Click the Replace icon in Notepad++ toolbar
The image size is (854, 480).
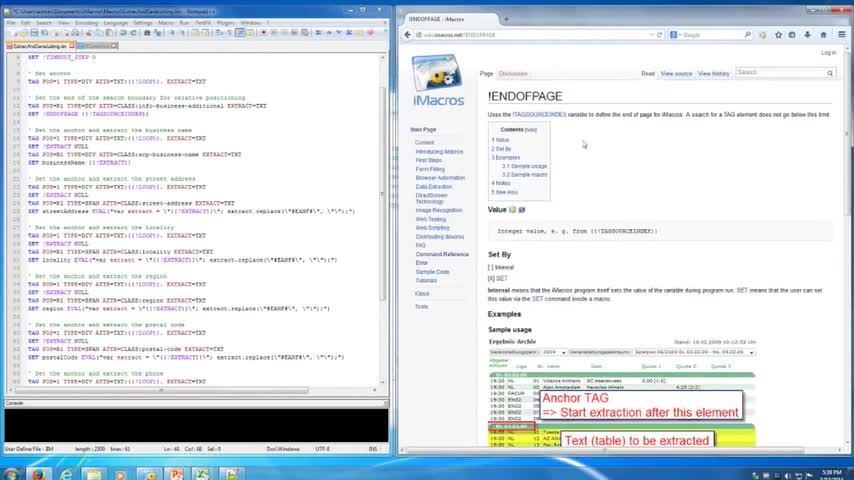(157, 33)
